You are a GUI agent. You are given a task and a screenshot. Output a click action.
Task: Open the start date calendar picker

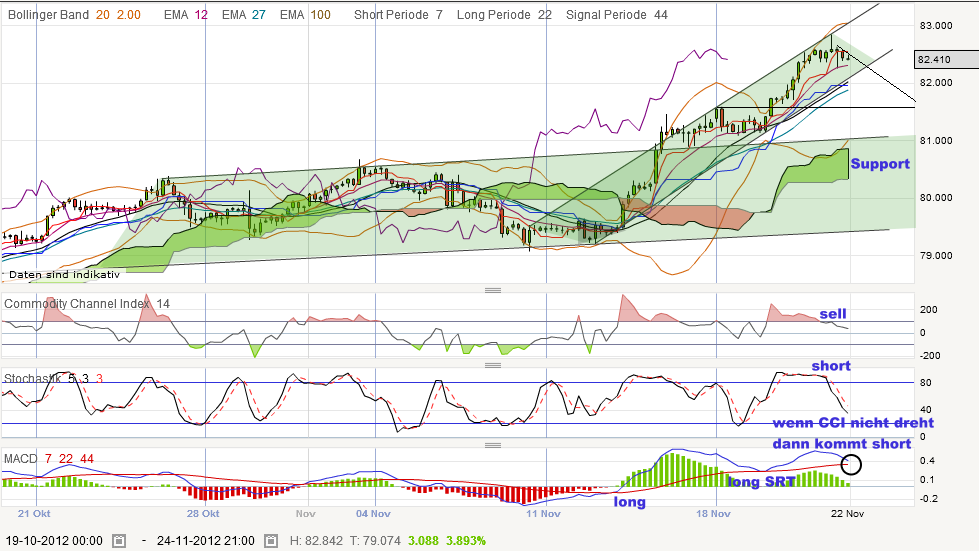119,541
